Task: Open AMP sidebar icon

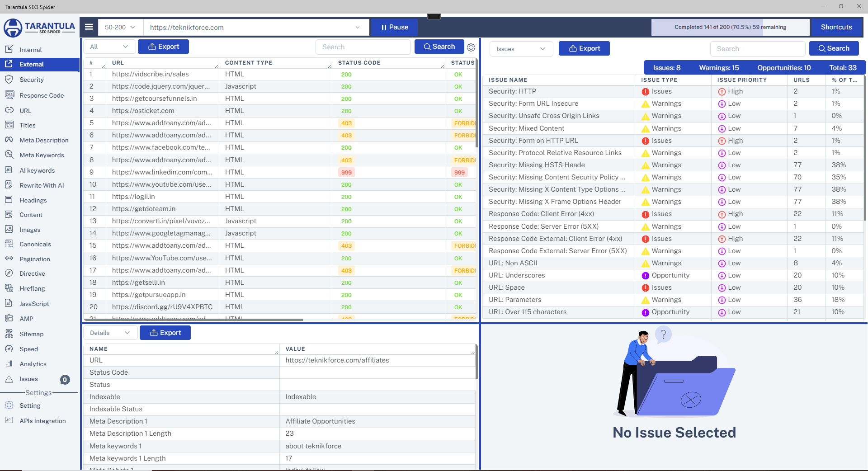Action: point(9,318)
